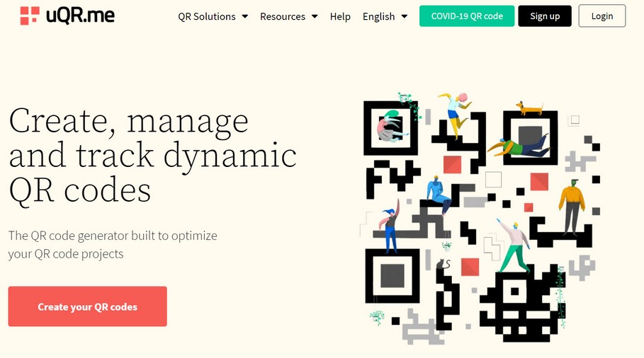Click the red uQR.me logo squares icon
Image resolution: width=644 pixels, height=358 pixels.
pos(30,16)
